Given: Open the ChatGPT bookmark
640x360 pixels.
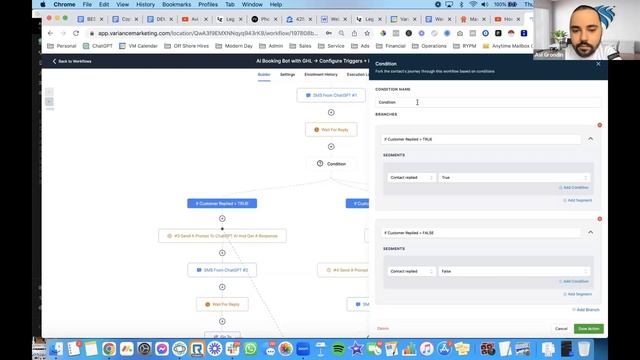Looking at the screenshot, I should tap(98, 46).
